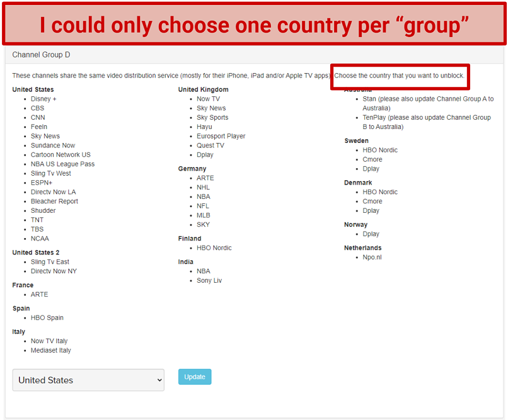Click Sony Liv entry

click(209, 281)
